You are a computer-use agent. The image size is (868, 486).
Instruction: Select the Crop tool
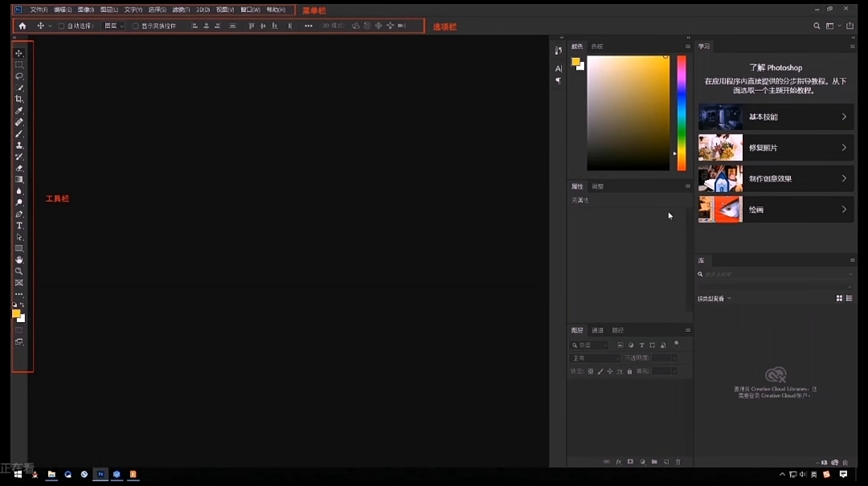coord(19,99)
